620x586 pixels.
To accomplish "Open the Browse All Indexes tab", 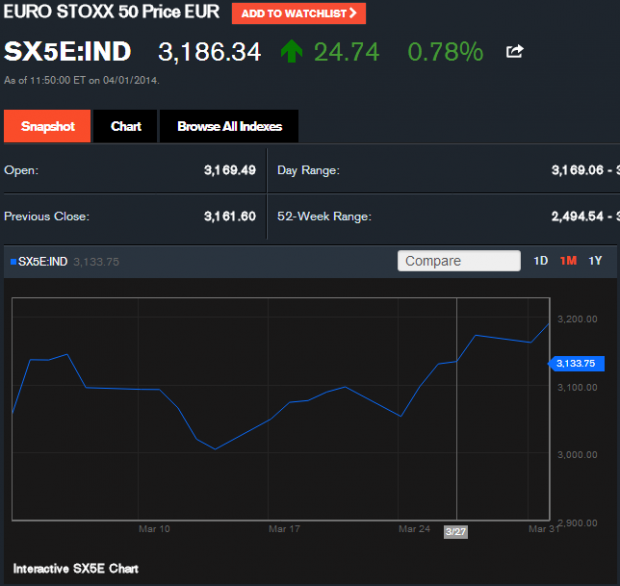I will [229, 127].
